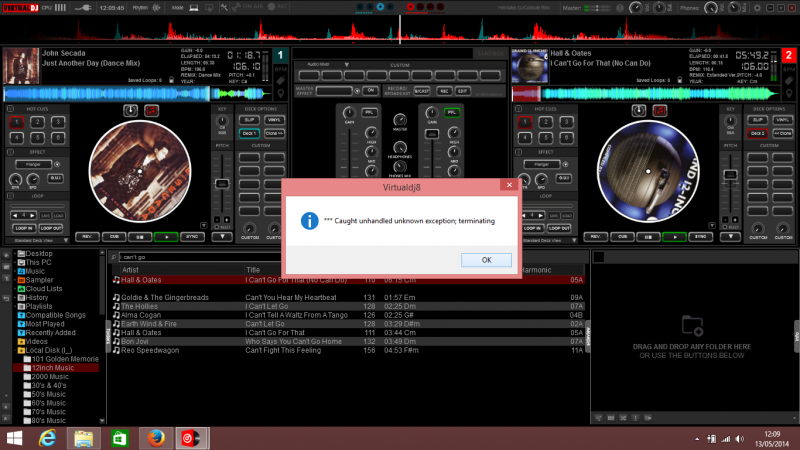Select Reo Speedwagon Can't Fight This Feeling
800x450 pixels.
pyautogui.click(x=347, y=350)
